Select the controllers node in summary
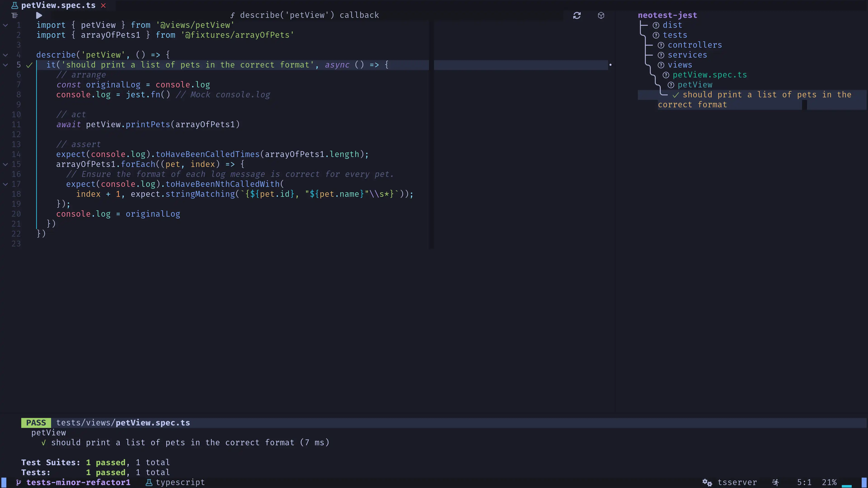Viewport: 868px width, 488px height. [x=695, y=45]
